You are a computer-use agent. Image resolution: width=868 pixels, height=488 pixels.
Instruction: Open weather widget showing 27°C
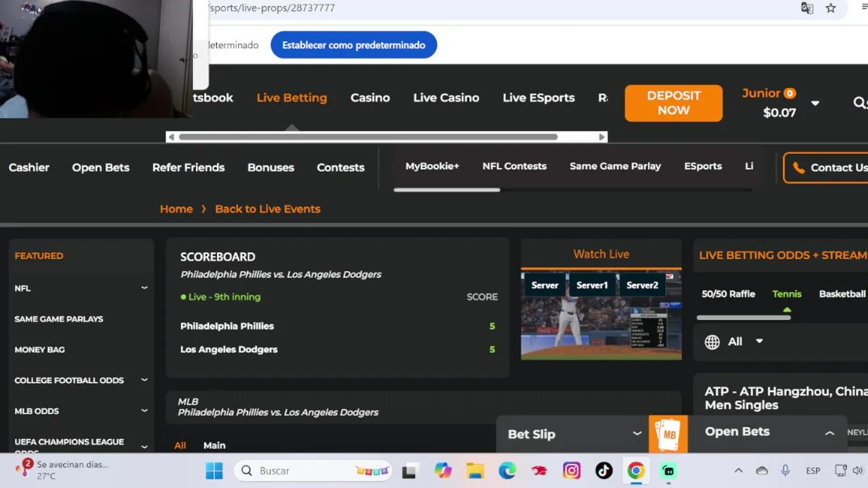coord(61,470)
